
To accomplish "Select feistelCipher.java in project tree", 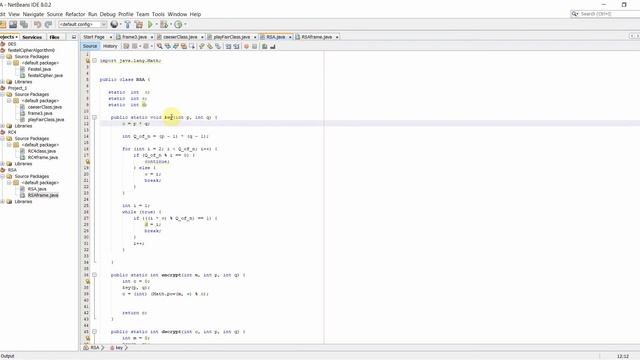I will 45,76.
